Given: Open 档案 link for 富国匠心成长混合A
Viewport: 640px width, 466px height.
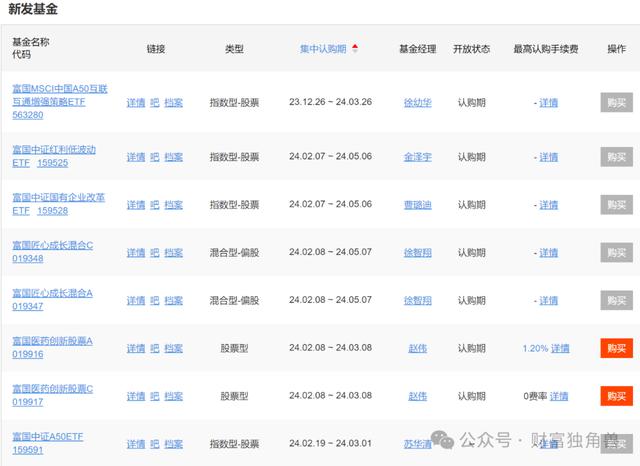Looking at the screenshot, I should point(173,300).
